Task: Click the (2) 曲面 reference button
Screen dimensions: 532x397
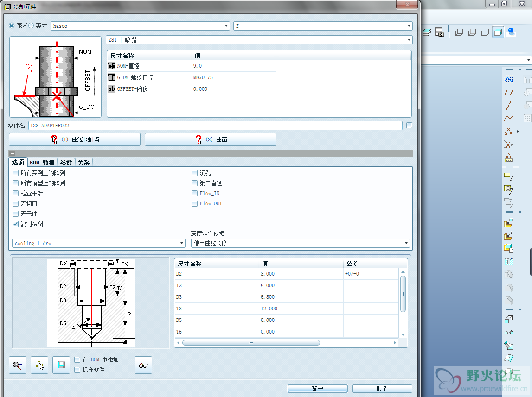Action: pyautogui.click(x=211, y=139)
